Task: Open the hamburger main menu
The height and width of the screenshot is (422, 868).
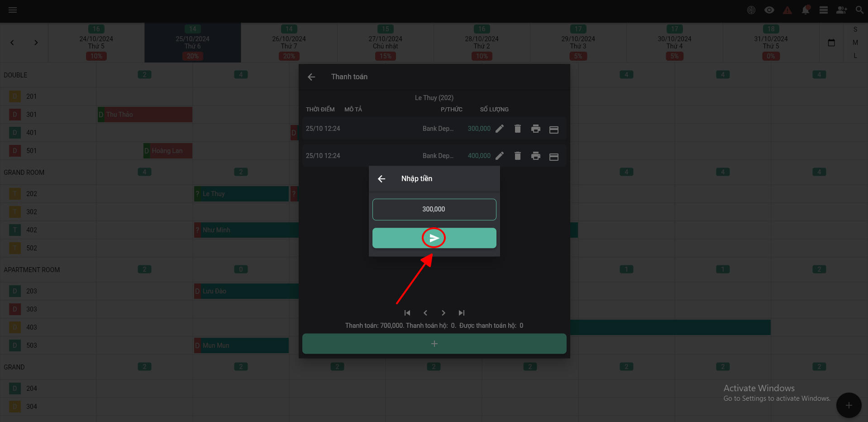Action: (x=13, y=10)
